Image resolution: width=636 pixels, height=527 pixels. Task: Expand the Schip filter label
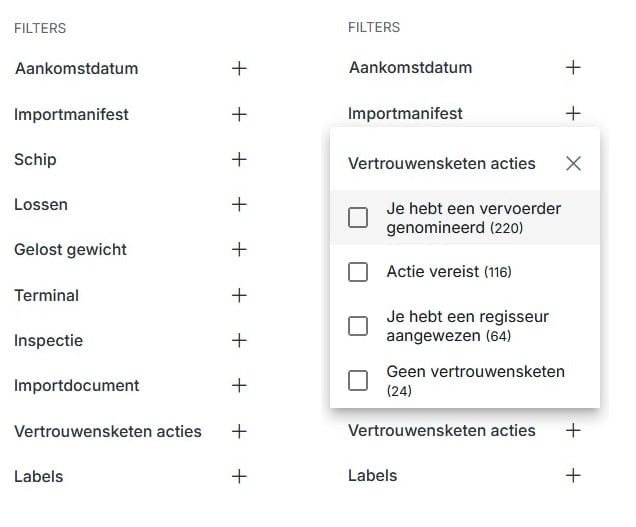pyautogui.click(x=35, y=159)
